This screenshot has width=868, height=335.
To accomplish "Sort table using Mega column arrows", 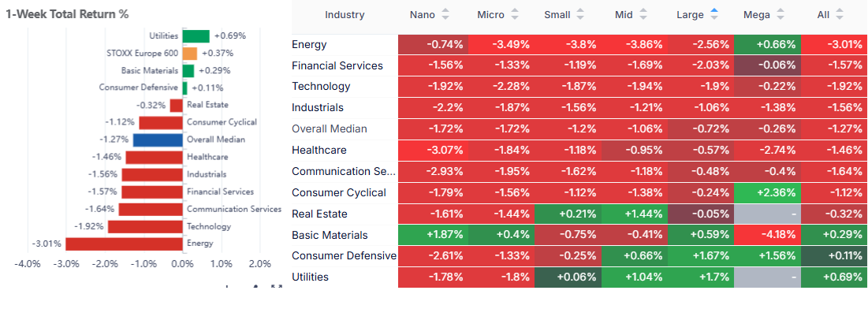I will [781, 14].
